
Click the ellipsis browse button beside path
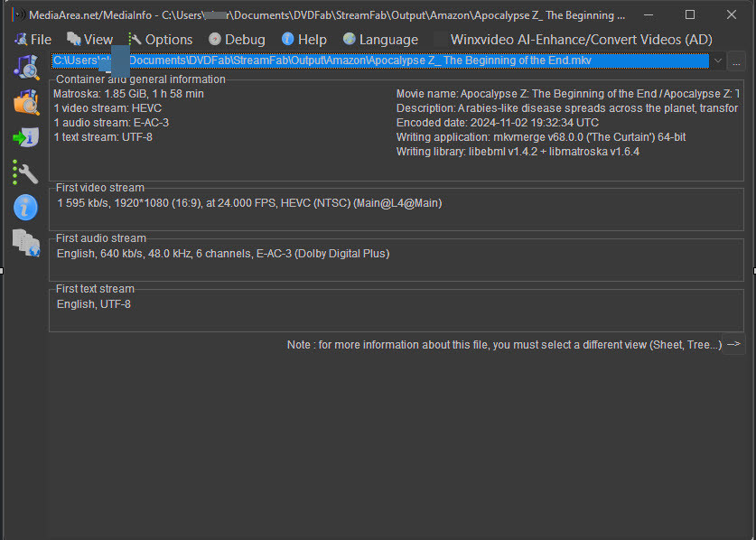point(736,61)
